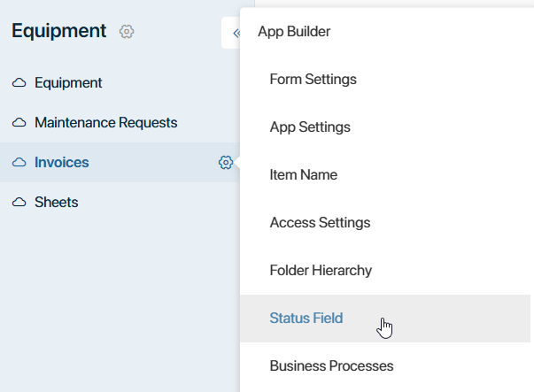Choose App Builder from the menu

[294, 32]
